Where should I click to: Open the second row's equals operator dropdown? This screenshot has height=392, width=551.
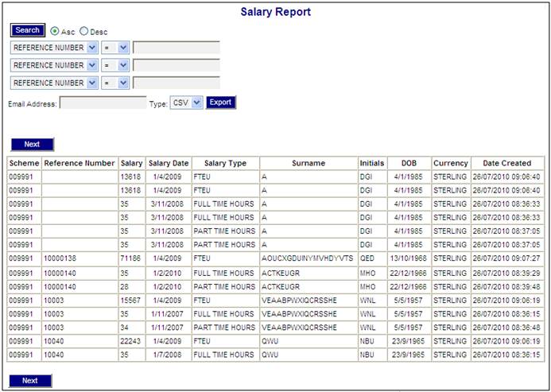[115, 65]
